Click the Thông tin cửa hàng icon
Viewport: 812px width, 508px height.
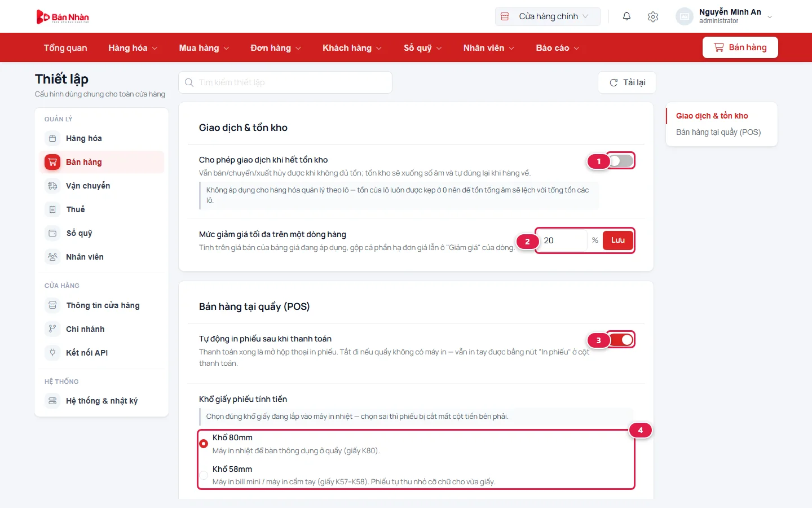[52, 305]
